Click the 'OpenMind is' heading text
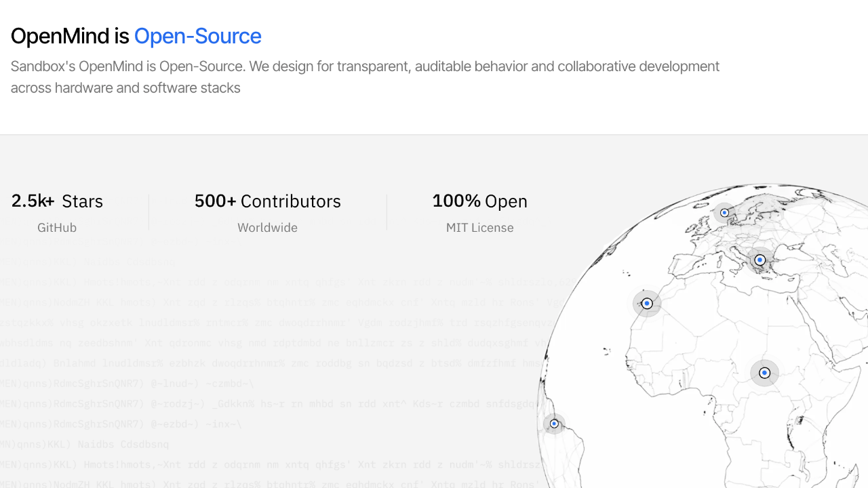The height and width of the screenshot is (488, 868). click(70, 36)
